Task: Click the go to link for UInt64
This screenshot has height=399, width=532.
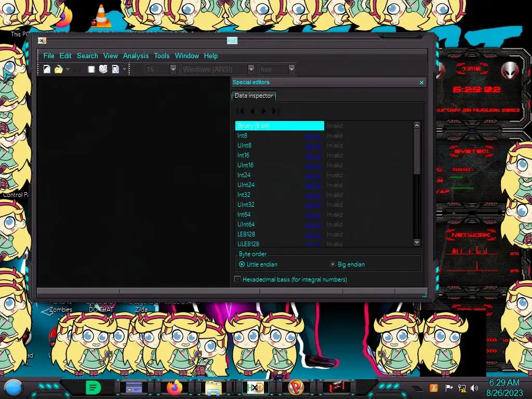Action: tap(313, 225)
